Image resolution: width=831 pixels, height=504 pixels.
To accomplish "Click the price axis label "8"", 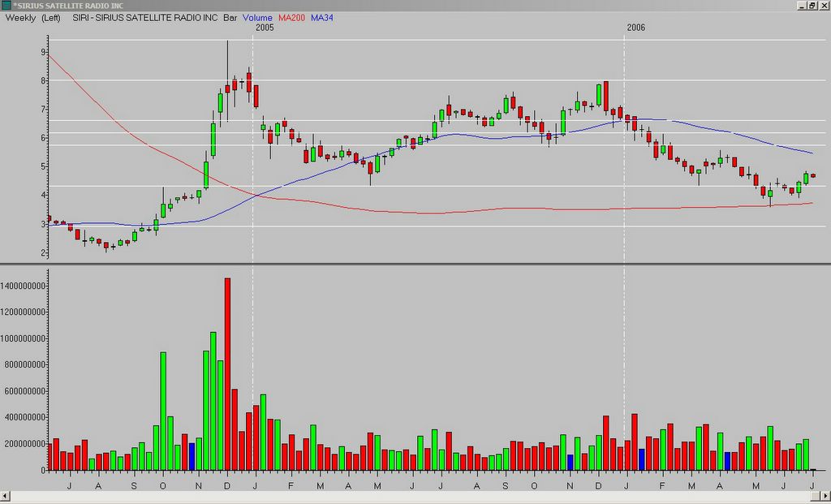I will (x=43, y=80).
